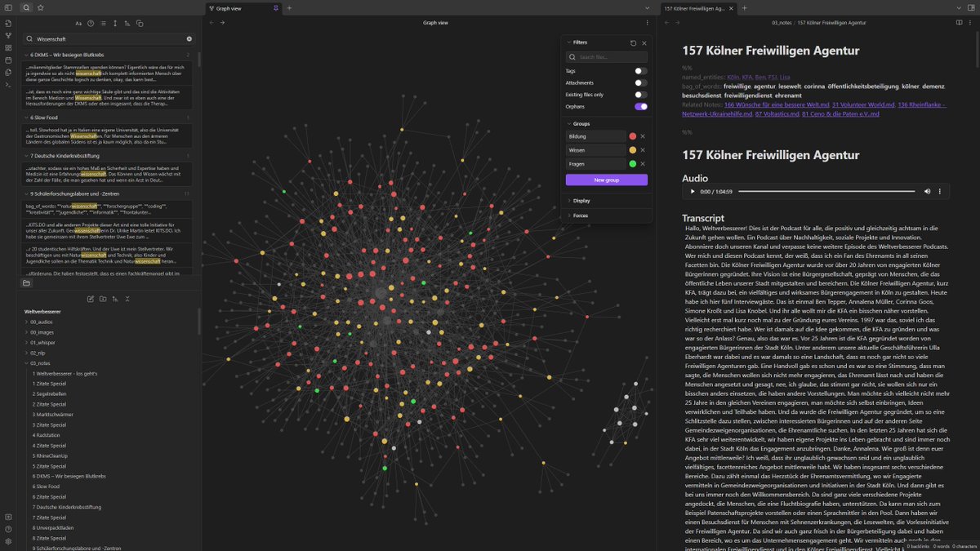The image size is (980, 551).
Task: Expand the Display section
Action: click(579, 200)
